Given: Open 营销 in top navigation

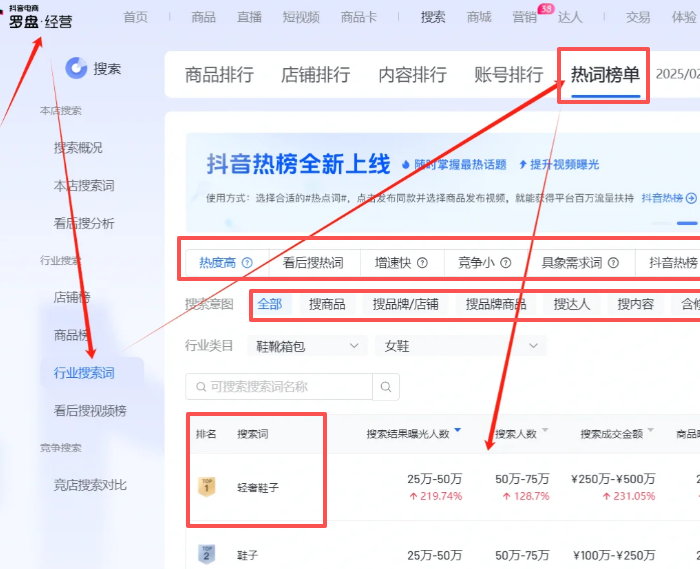Looking at the screenshot, I should (x=525, y=17).
